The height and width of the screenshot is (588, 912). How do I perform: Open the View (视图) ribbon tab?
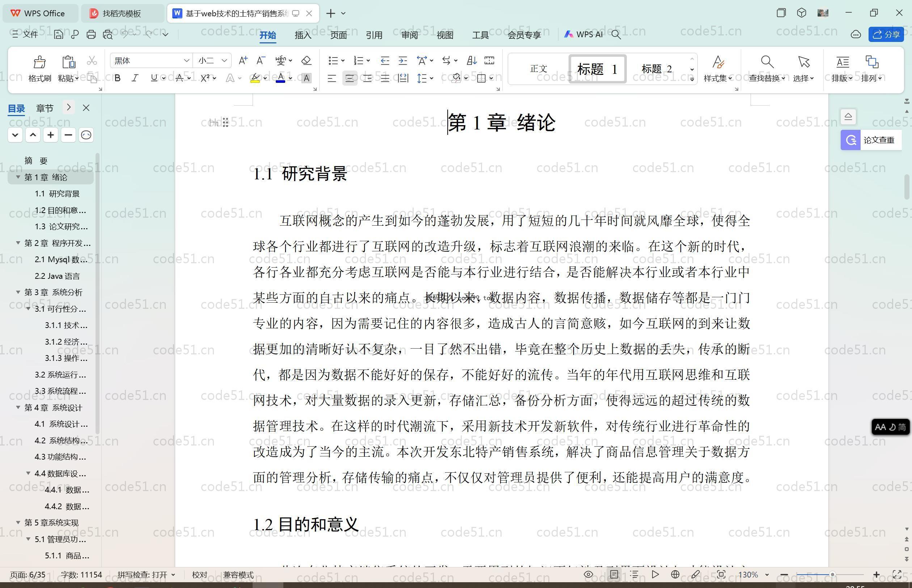[445, 35]
